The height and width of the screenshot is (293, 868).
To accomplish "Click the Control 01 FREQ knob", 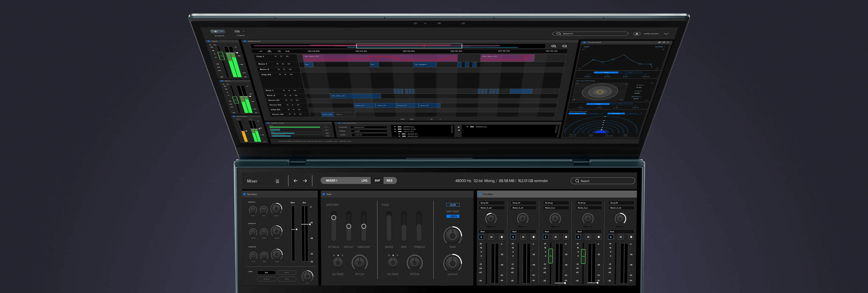I will pos(276,209).
